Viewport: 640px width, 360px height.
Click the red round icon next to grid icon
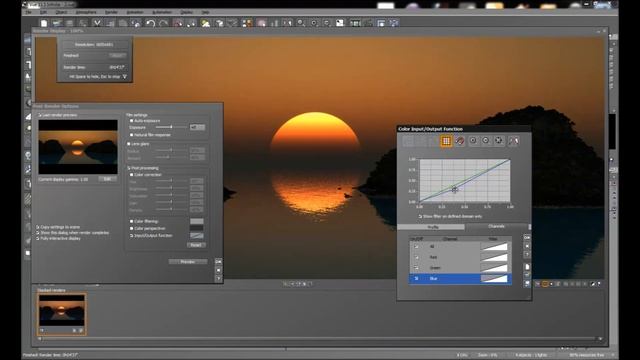pos(460,141)
